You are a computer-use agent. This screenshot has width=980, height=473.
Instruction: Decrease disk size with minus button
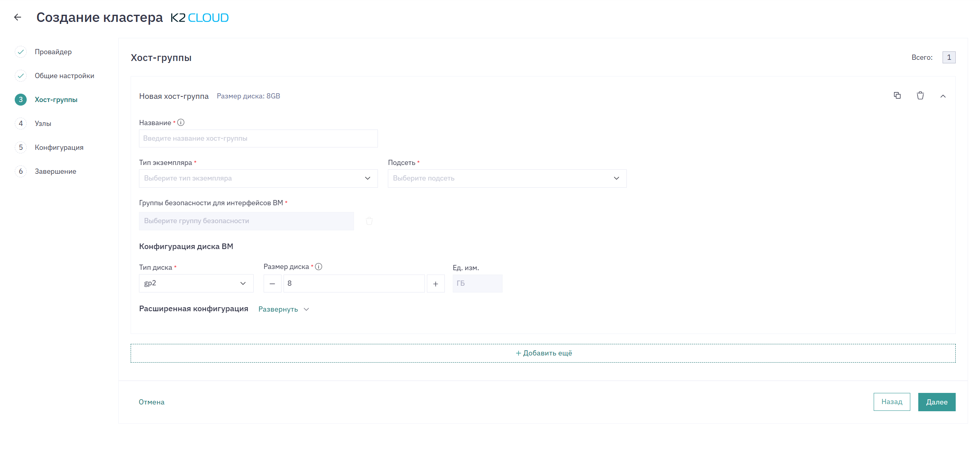click(x=272, y=283)
